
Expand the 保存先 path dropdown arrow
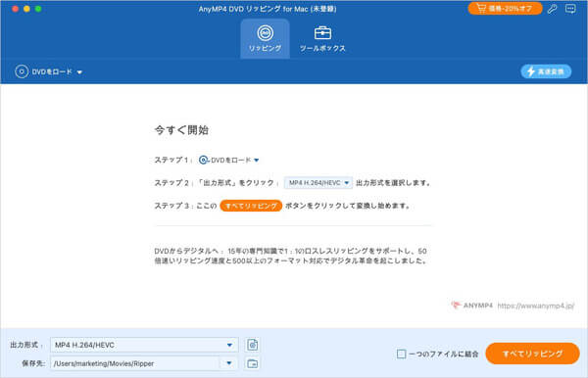coord(229,363)
